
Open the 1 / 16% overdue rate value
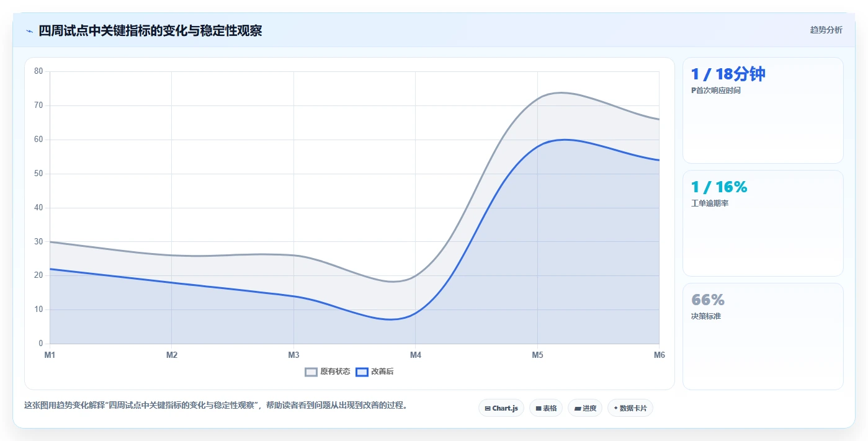pyautogui.click(x=719, y=187)
